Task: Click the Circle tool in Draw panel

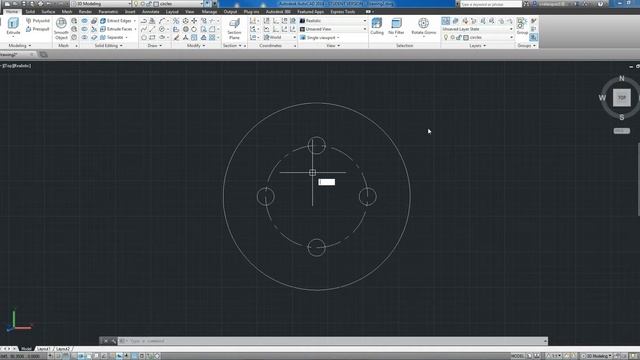Action: (162, 29)
